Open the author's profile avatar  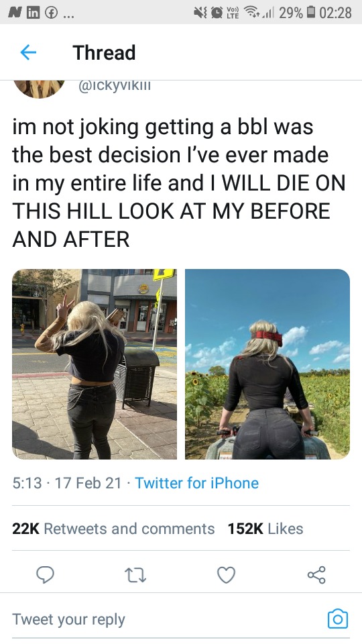tap(39, 88)
